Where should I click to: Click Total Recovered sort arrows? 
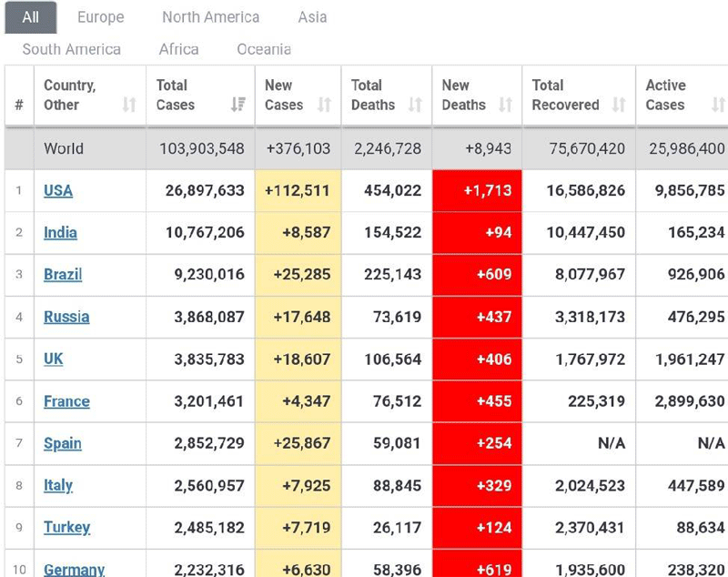(619, 105)
